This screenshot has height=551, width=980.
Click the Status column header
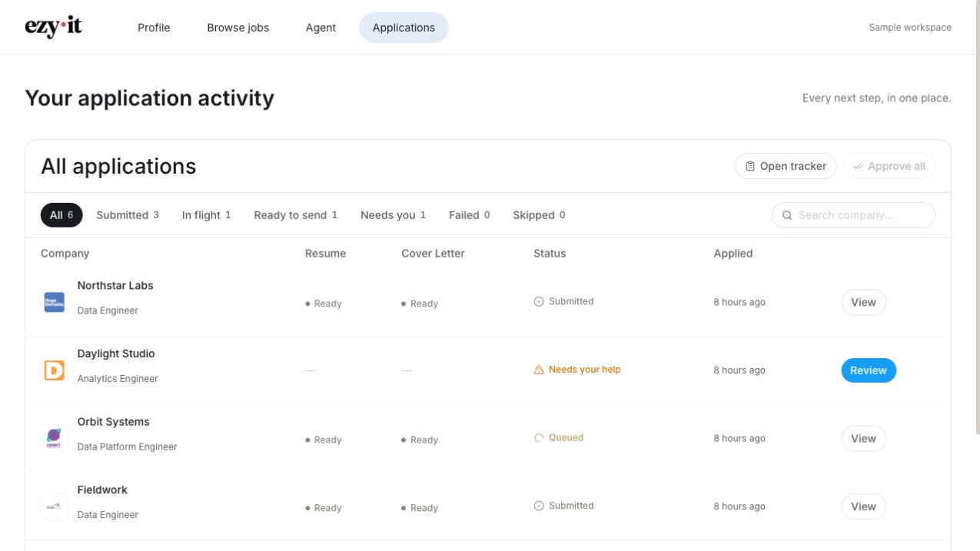(550, 254)
